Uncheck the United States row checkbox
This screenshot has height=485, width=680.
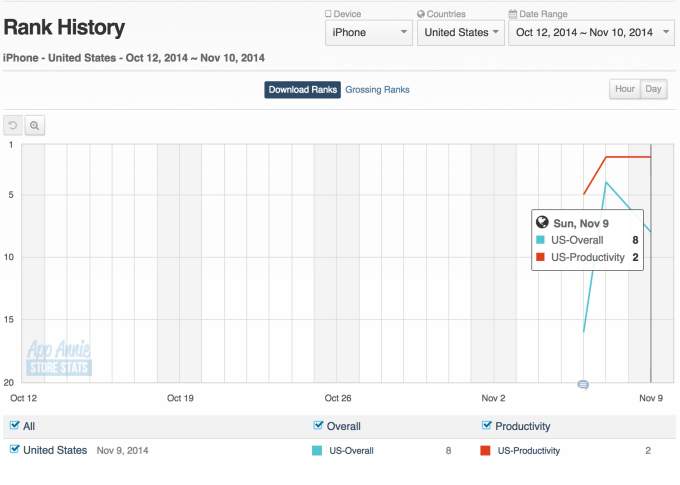pos(15,450)
